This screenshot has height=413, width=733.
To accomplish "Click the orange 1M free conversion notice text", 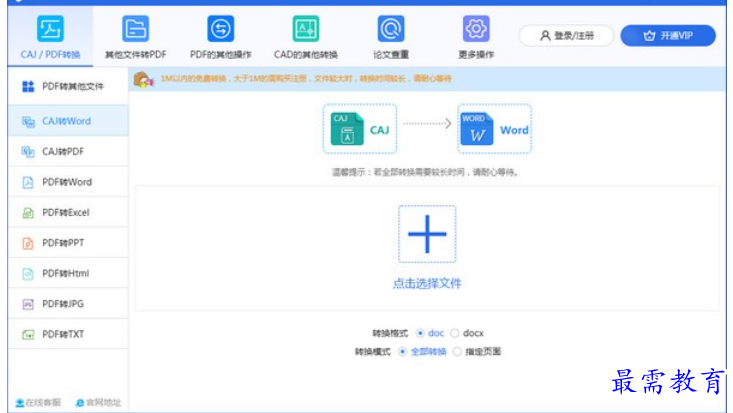I will coord(306,79).
